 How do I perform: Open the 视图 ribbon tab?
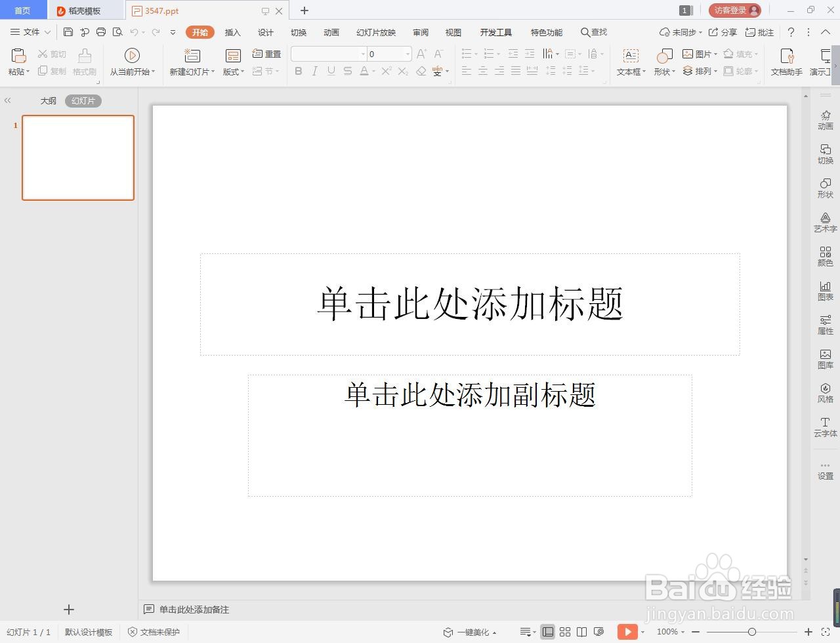tap(453, 32)
